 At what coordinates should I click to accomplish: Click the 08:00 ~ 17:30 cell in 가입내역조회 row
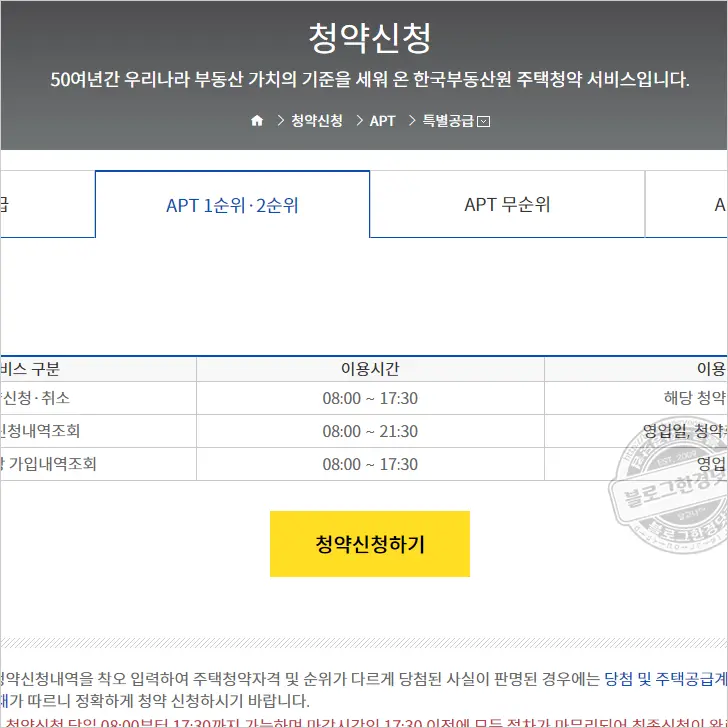(370, 464)
